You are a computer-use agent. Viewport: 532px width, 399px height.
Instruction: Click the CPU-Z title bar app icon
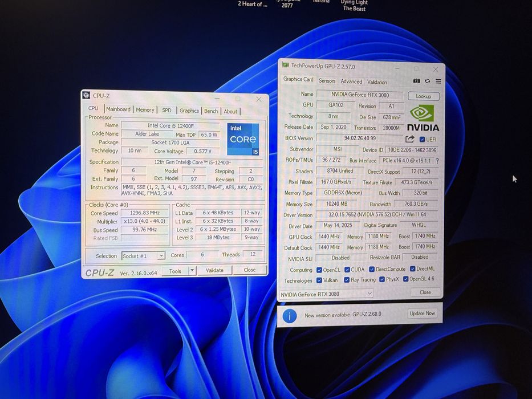click(87, 95)
